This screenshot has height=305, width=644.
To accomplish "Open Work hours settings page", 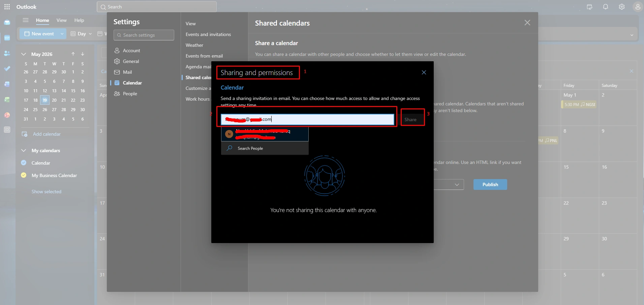I will [198, 99].
